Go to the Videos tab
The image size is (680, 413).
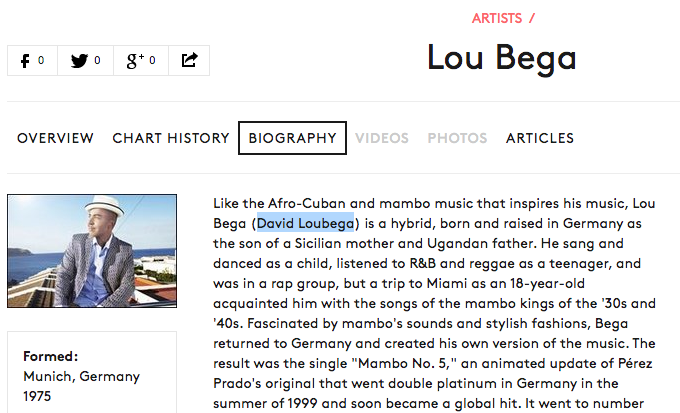381,138
